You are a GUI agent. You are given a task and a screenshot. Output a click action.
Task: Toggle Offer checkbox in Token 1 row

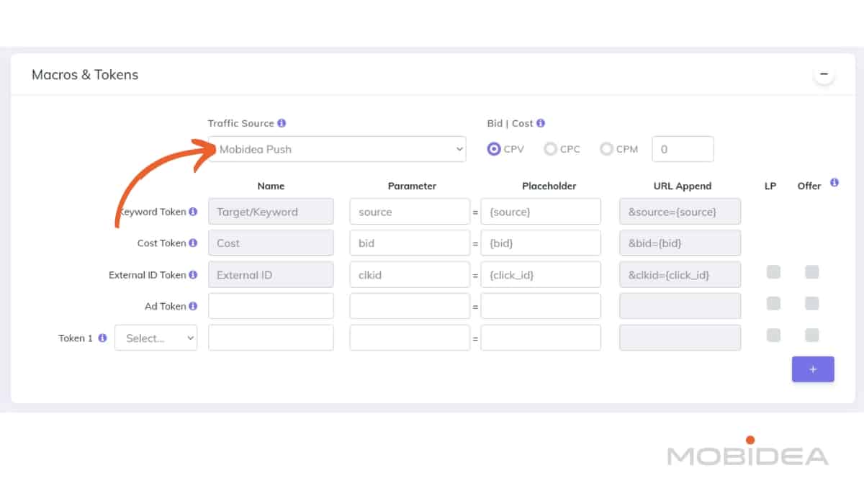[x=812, y=335]
